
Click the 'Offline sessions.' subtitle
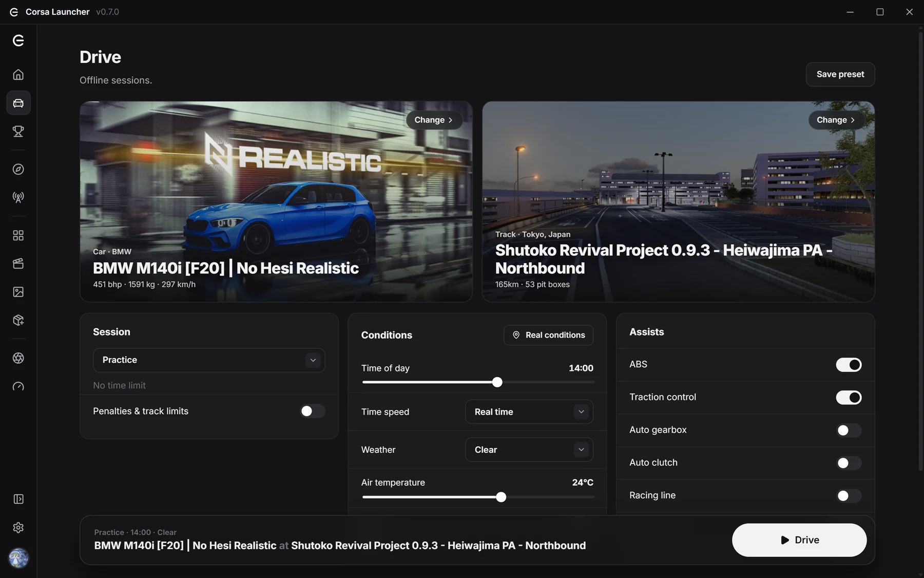pyautogui.click(x=116, y=80)
